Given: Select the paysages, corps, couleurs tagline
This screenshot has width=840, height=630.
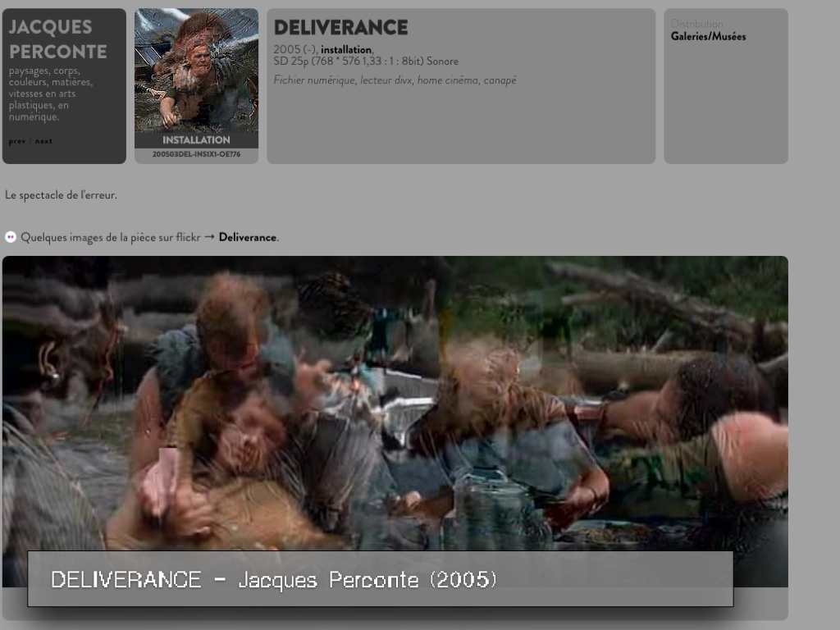Looking at the screenshot, I should point(51,94).
